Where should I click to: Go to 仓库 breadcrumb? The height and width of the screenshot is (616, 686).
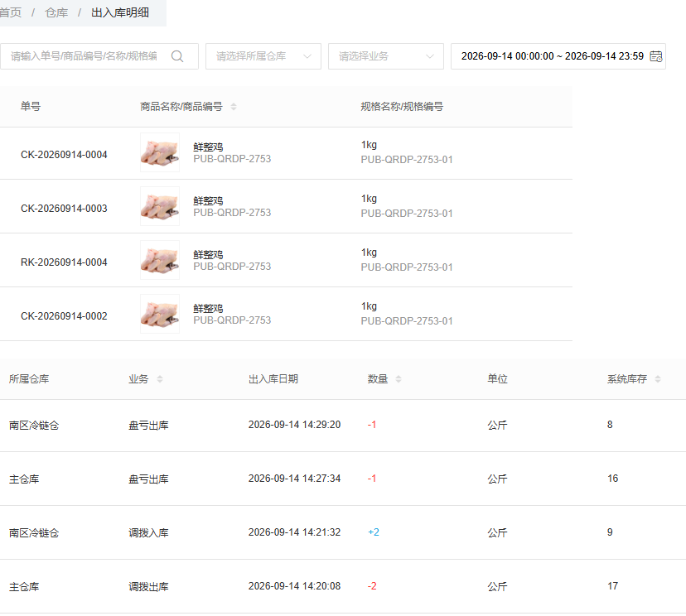(x=56, y=12)
